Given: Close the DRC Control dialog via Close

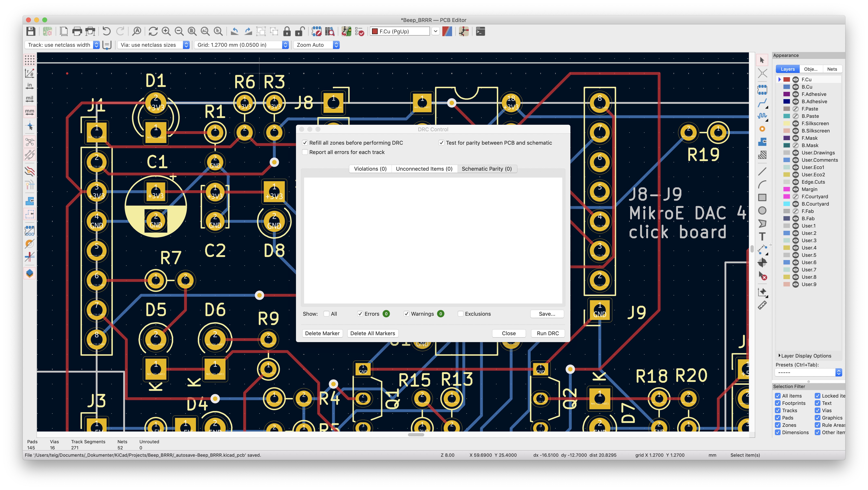Looking at the screenshot, I should 509,333.
